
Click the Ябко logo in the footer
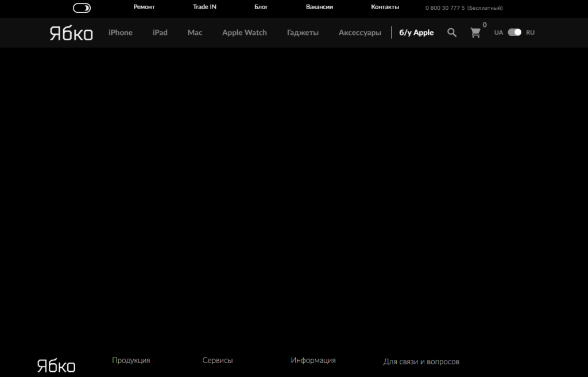point(56,366)
